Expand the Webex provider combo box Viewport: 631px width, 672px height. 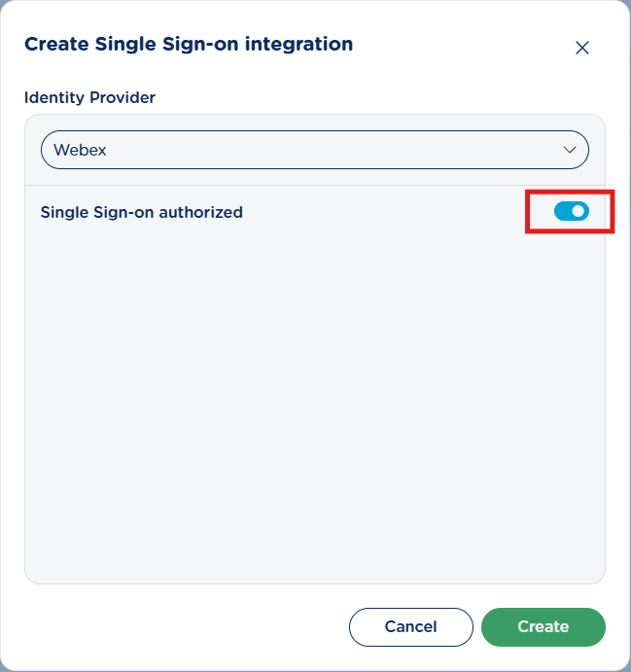coord(314,150)
